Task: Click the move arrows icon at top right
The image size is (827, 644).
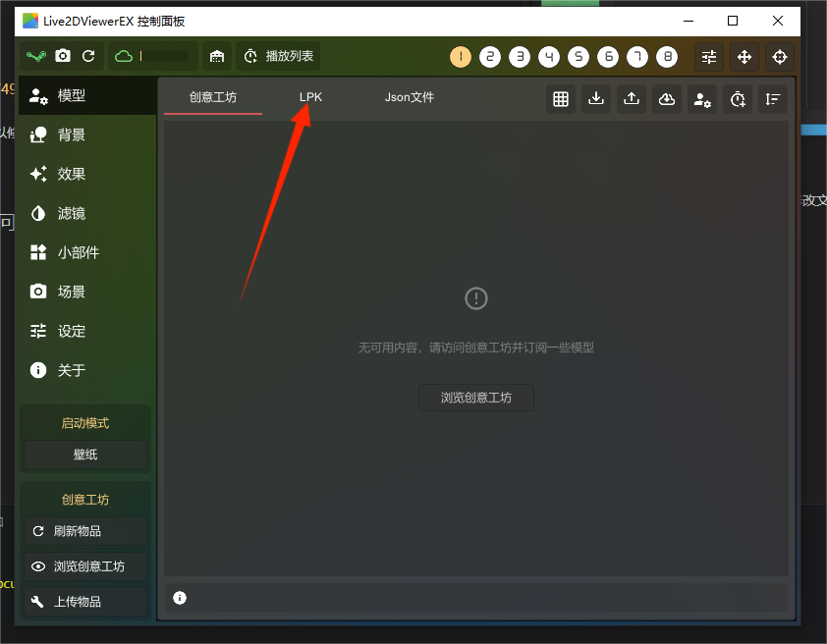Action: (744, 57)
